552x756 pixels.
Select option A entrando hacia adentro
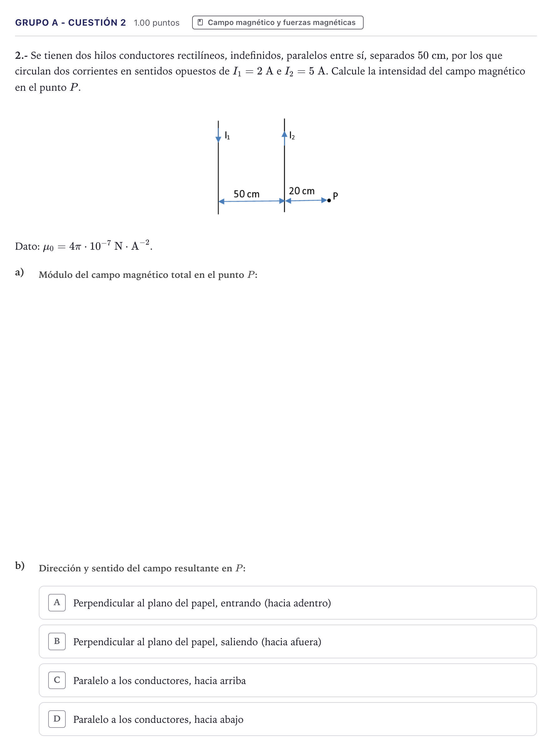click(288, 602)
